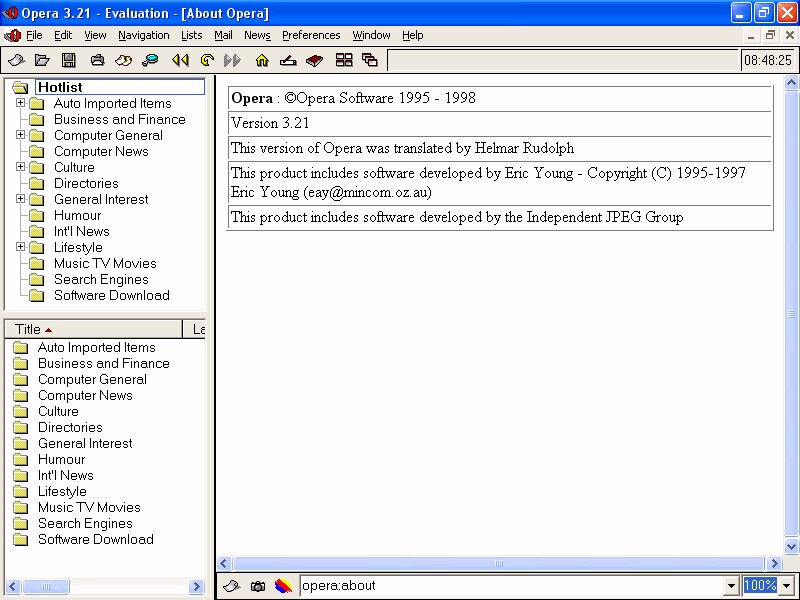
Task: Click the New window toolbar icon
Action: [16, 60]
